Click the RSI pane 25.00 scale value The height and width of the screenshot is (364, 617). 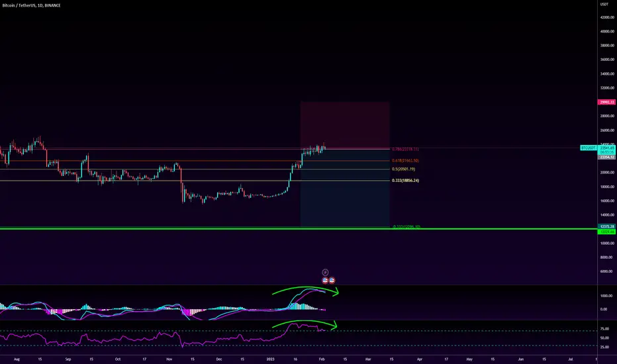pyautogui.click(x=604, y=347)
